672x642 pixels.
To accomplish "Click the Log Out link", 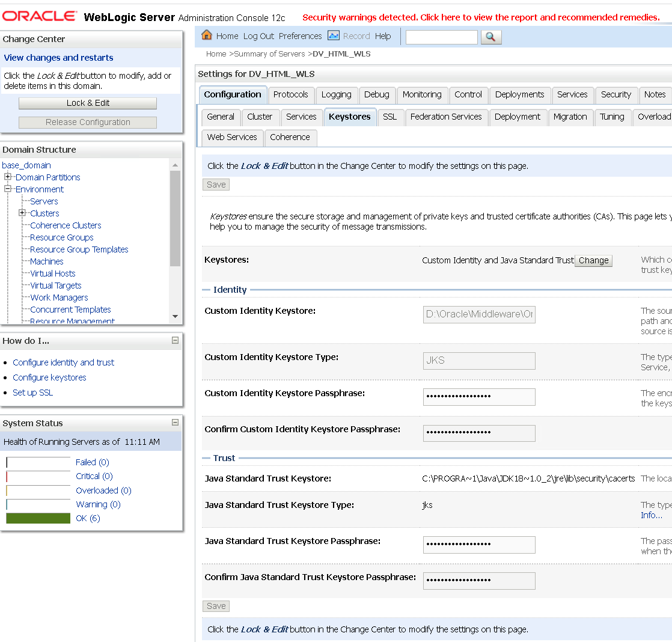I will [258, 37].
